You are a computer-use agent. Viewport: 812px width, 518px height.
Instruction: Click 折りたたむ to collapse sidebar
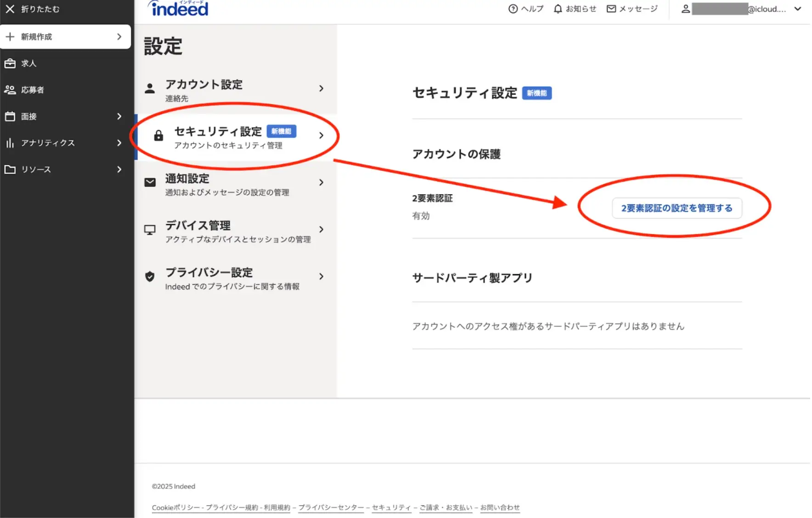pyautogui.click(x=40, y=9)
